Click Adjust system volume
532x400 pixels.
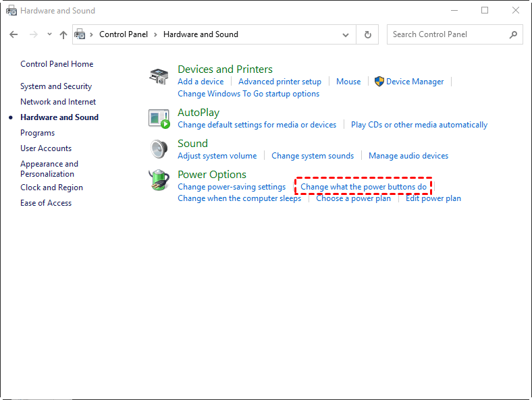pos(217,156)
